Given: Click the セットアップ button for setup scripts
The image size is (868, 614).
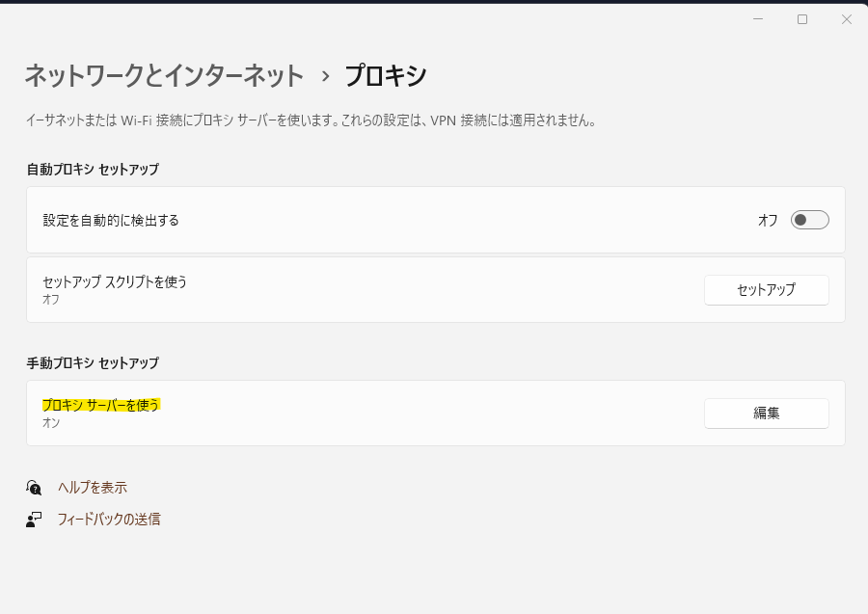Looking at the screenshot, I should click(x=766, y=289).
